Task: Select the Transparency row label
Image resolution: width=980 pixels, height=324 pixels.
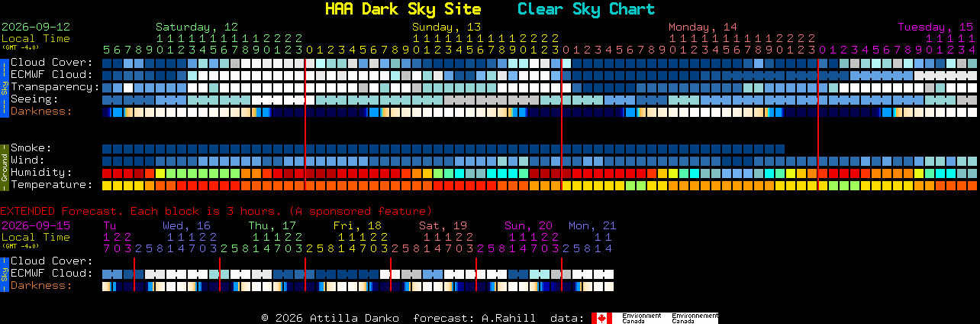Action: click(55, 87)
